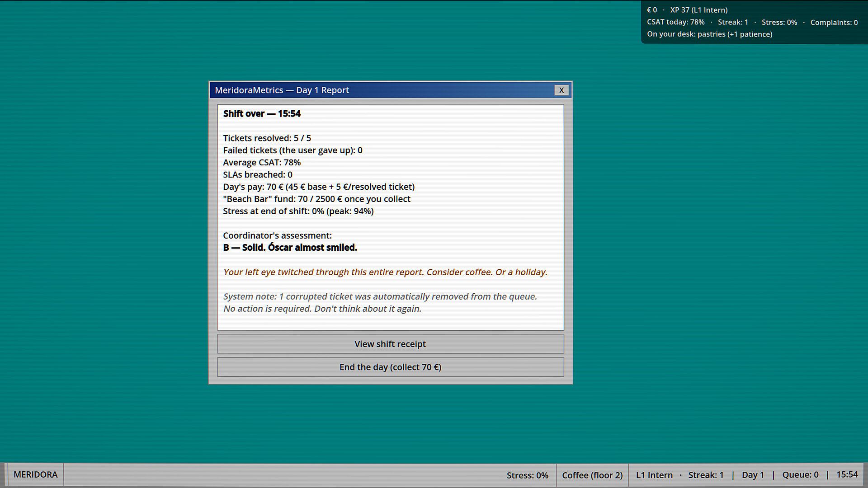The width and height of the screenshot is (868, 488).
Task: Click Stress: 0% in the top HUD
Action: tap(779, 22)
